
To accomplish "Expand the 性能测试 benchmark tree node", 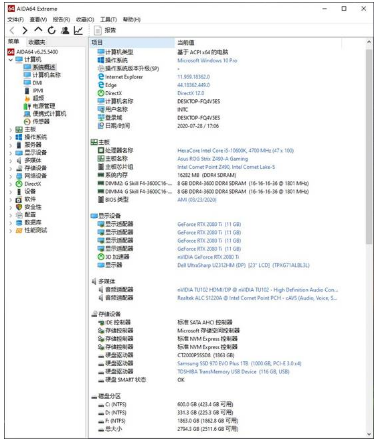I will pos(11,230).
